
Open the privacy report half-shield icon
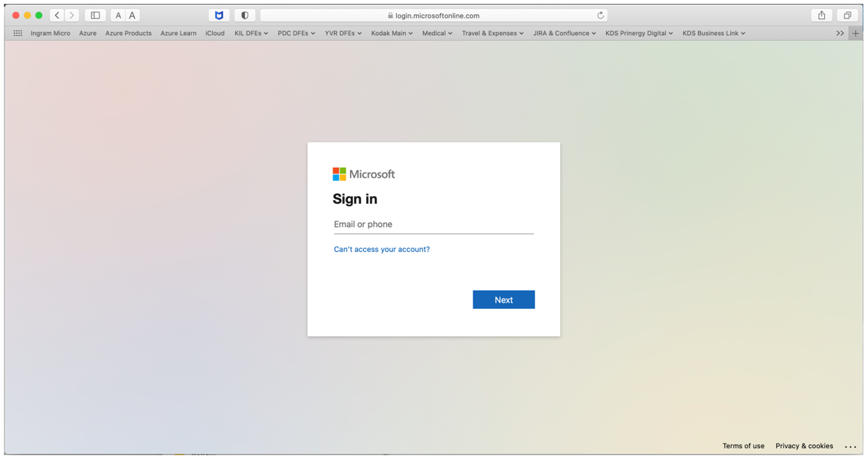[244, 15]
